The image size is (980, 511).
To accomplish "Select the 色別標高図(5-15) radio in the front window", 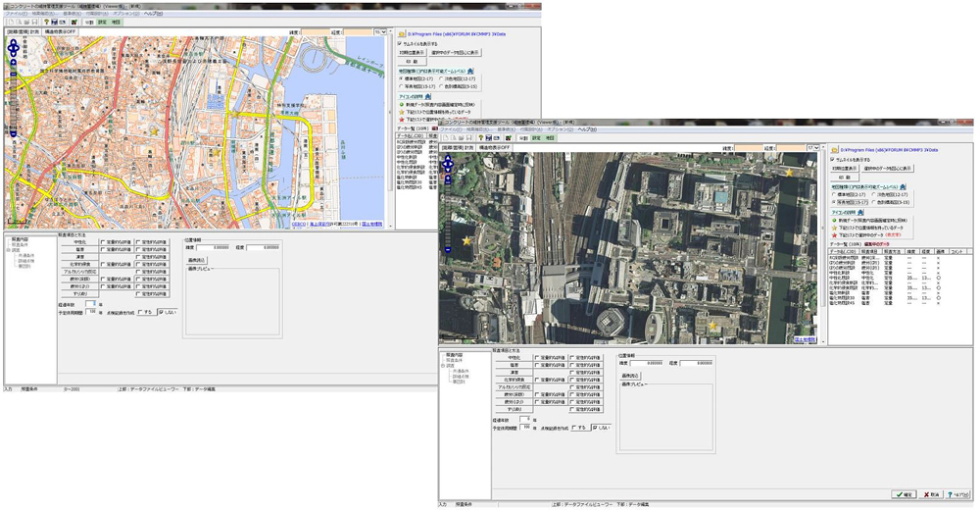I will 874,202.
